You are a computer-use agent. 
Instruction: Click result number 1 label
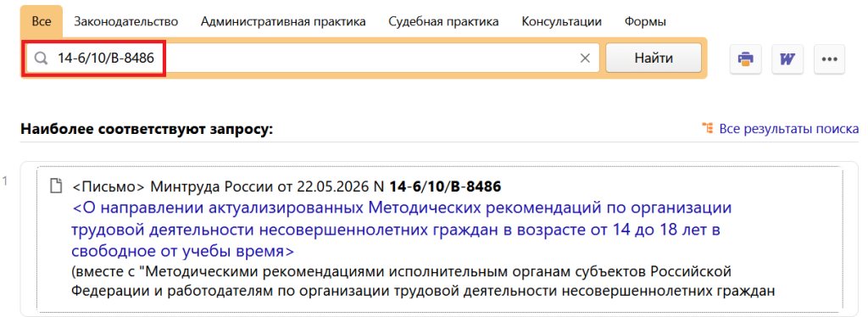tap(6, 181)
